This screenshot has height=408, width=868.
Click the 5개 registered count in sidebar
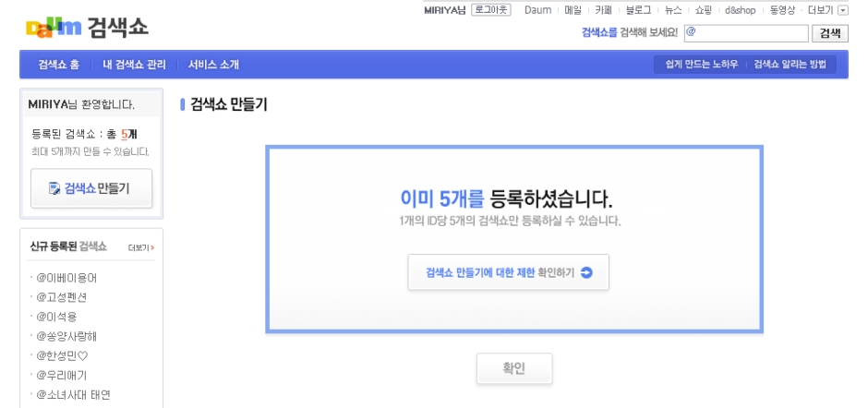click(x=128, y=134)
